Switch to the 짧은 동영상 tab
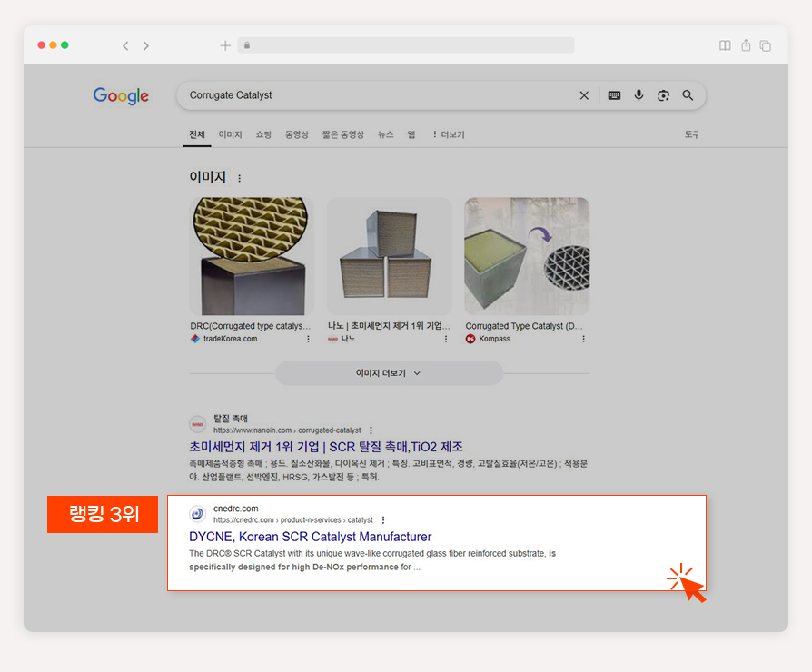Screen dimensions: 812x672 pyautogui.click(x=342, y=134)
